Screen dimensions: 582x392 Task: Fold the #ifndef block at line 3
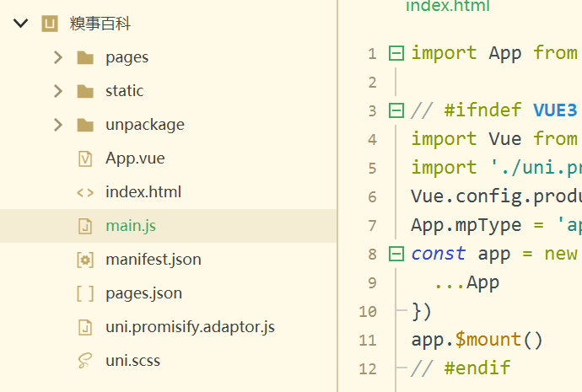click(396, 110)
